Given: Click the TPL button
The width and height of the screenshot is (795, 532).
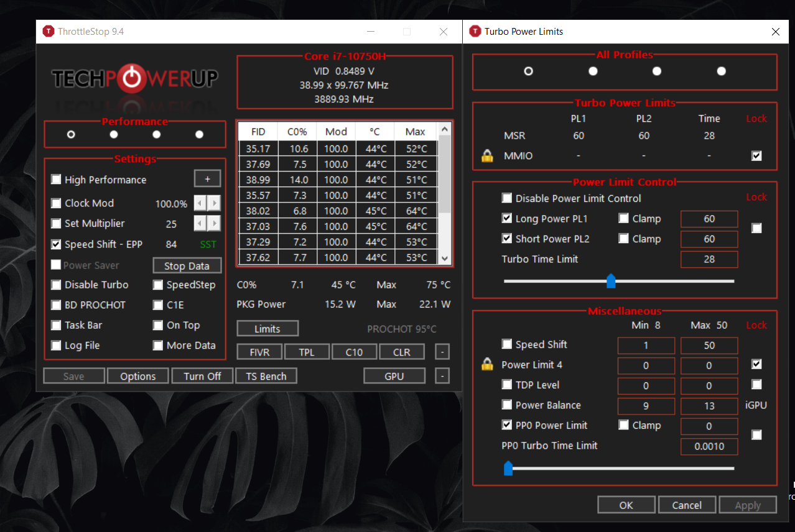Looking at the screenshot, I should pos(307,352).
